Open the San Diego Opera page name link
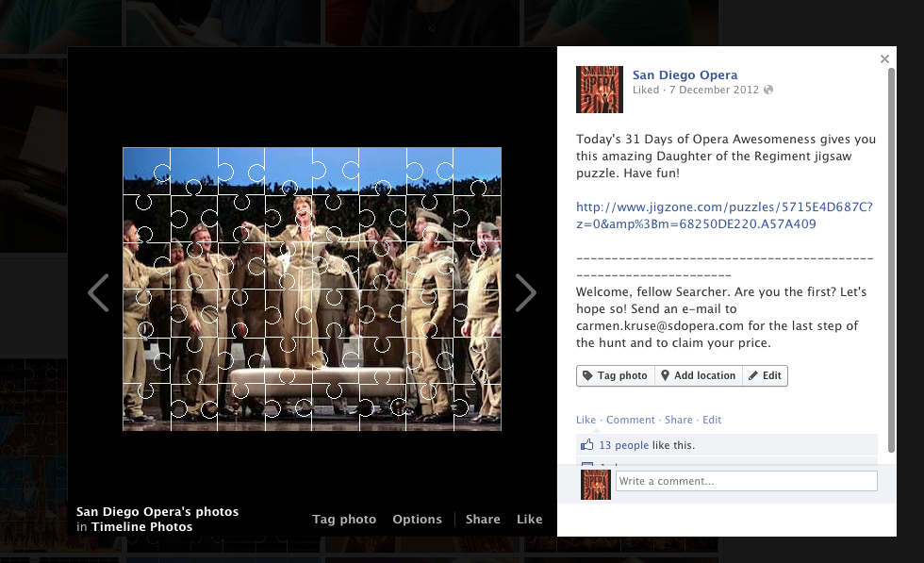Screen dimensions: 924x563 click(x=685, y=75)
